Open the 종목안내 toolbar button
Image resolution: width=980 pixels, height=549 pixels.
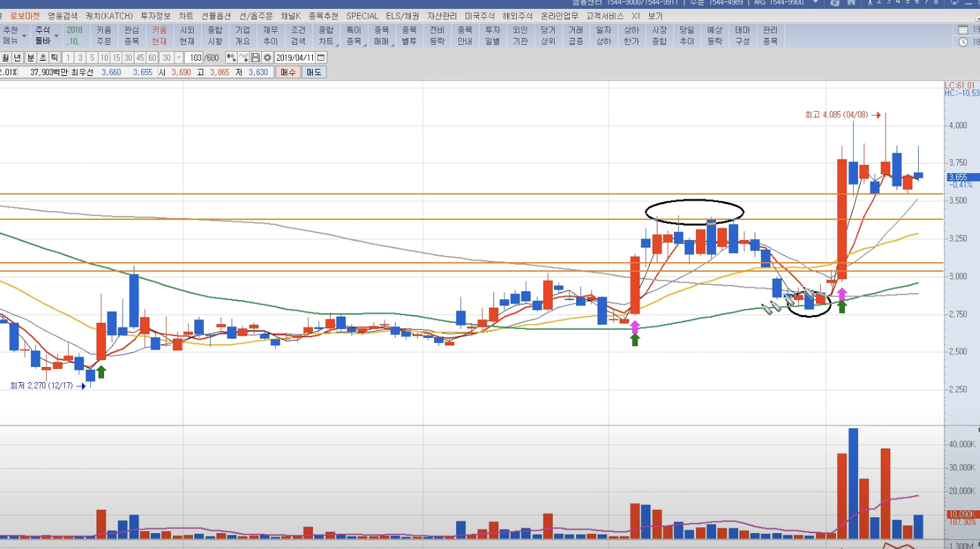tap(465, 36)
